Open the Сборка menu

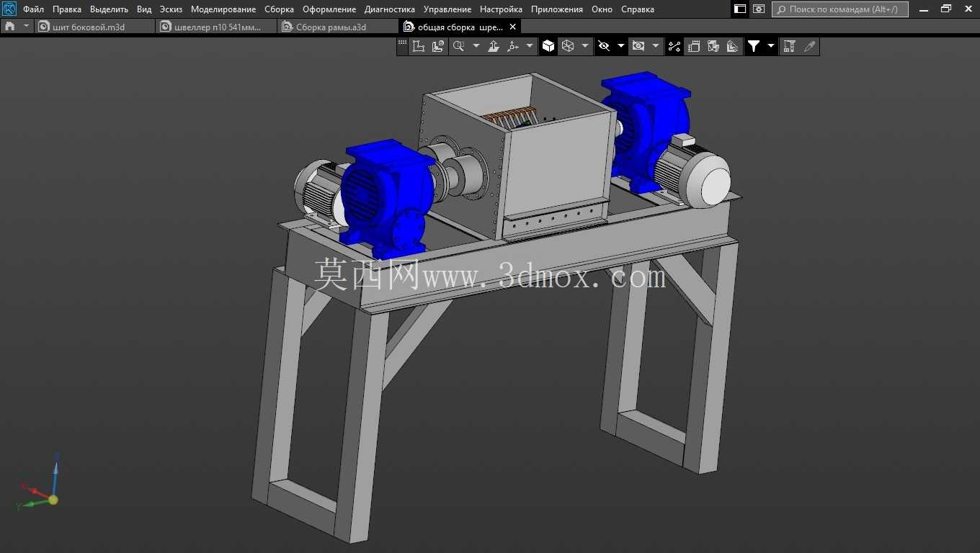pos(279,9)
